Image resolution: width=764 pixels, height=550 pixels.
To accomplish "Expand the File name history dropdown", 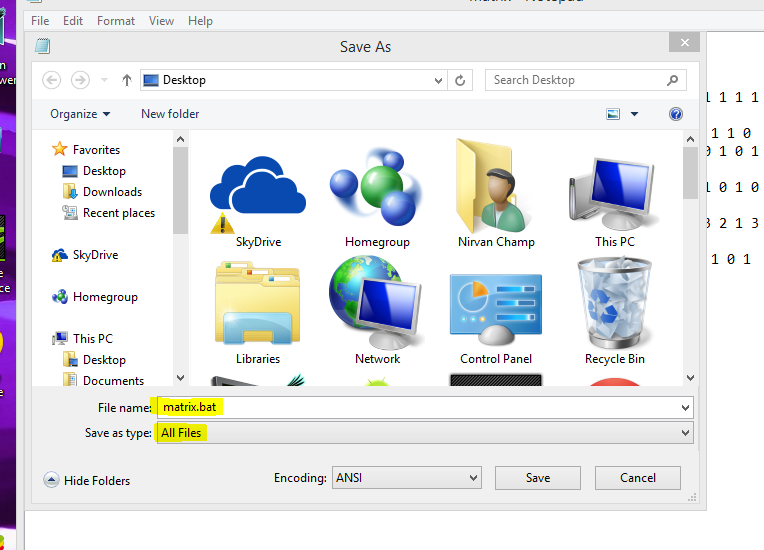I will pyautogui.click(x=685, y=407).
